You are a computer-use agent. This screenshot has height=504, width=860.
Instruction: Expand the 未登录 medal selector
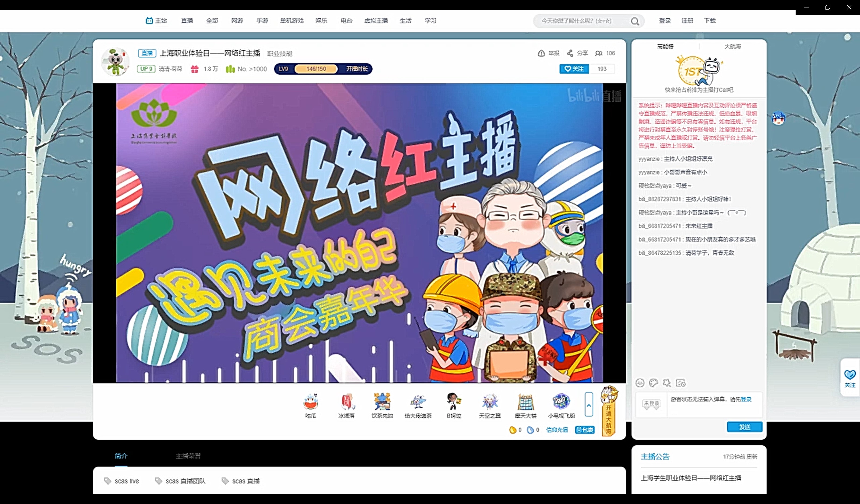point(651,404)
